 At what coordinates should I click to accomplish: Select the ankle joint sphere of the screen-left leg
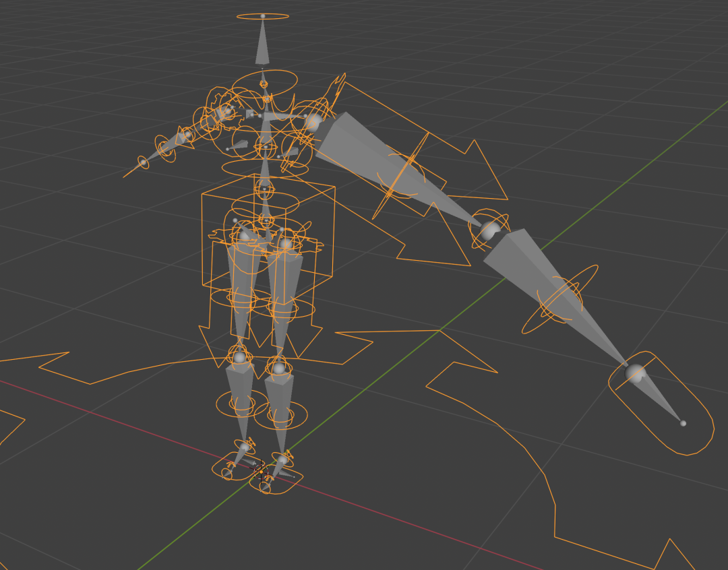tap(244, 447)
